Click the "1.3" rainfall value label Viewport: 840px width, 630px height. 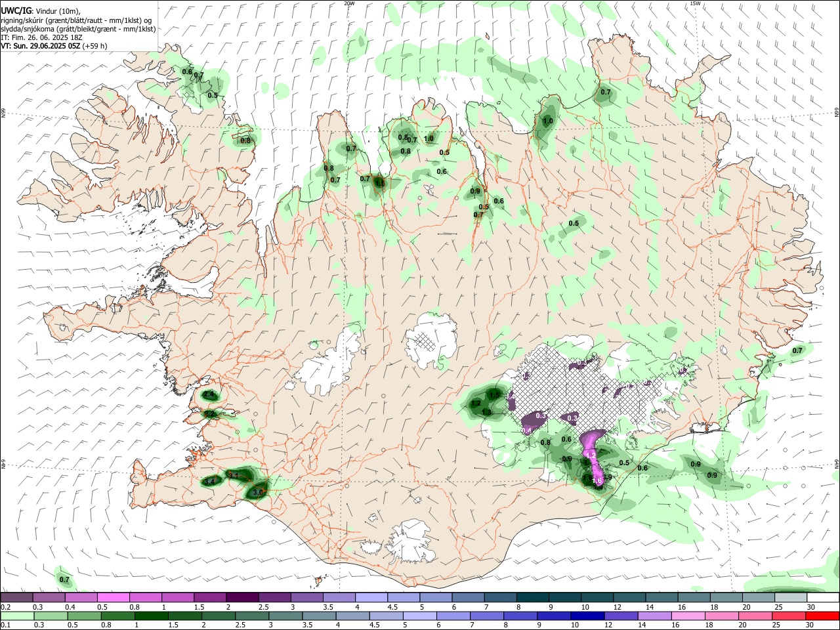click(x=486, y=412)
